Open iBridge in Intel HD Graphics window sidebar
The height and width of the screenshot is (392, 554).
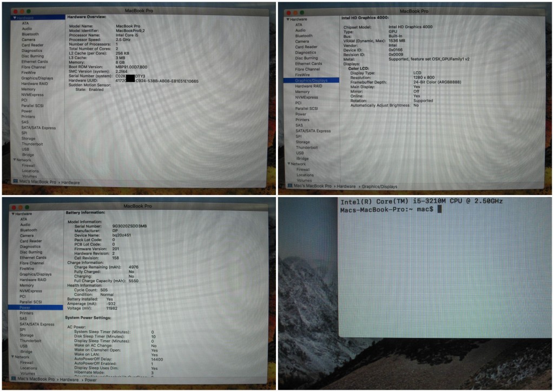tap(302, 158)
